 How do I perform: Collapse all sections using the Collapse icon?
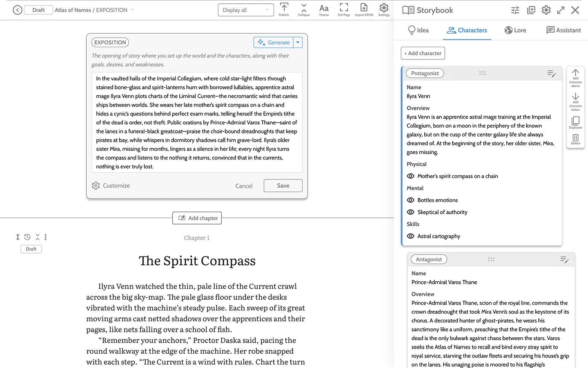tap(304, 9)
